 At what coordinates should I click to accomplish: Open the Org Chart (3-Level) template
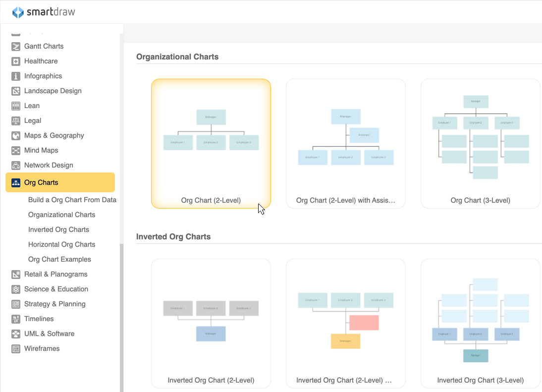pos(480,143)
